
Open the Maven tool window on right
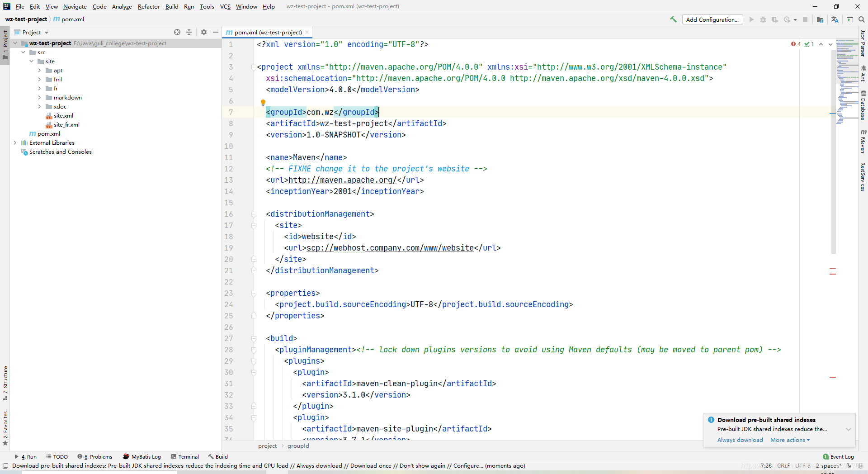click(863, 141)
